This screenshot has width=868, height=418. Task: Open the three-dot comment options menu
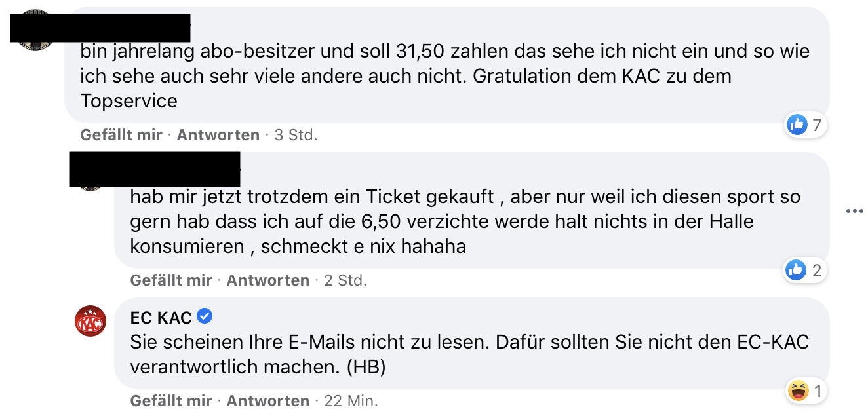[x=854, y=211]
